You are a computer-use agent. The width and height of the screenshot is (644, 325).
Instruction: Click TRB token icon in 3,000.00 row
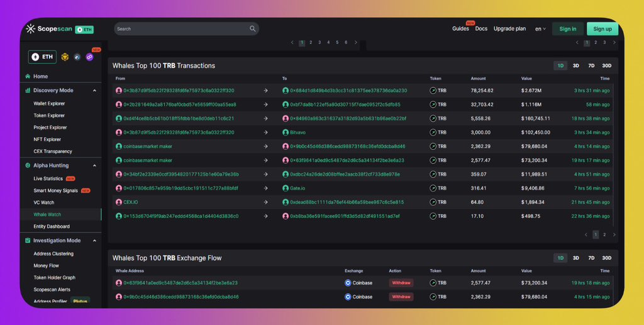tap(433, 132)
